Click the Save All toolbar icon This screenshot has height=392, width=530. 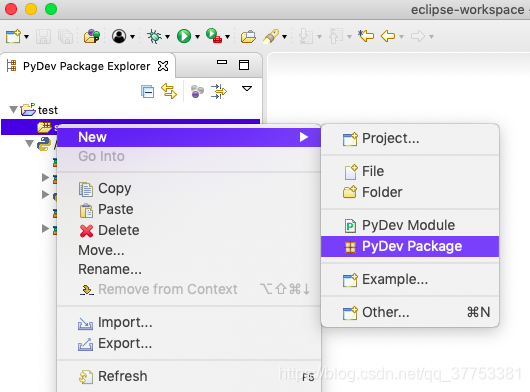point(65,36)
